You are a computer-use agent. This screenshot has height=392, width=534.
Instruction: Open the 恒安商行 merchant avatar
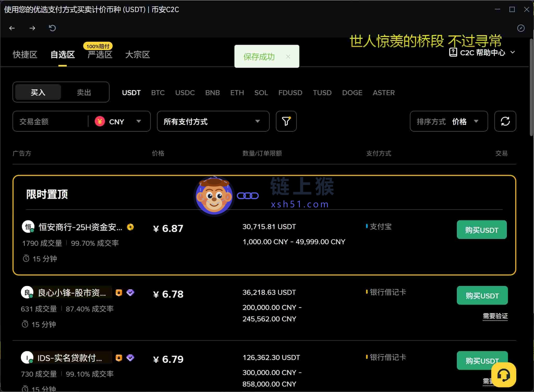click(28, 226)
